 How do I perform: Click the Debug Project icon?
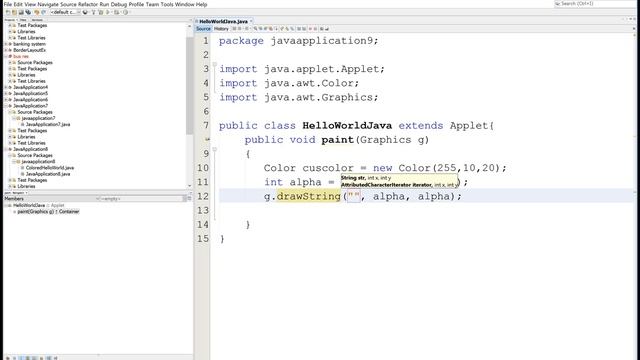coord(116,12)
